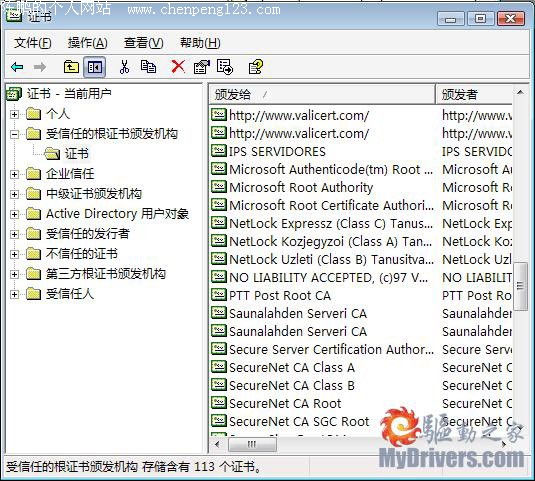Select NetLock Kozjegyzoi (Class A) row
This screenshot has width=535, height=481.
click(x=361, y=241)
